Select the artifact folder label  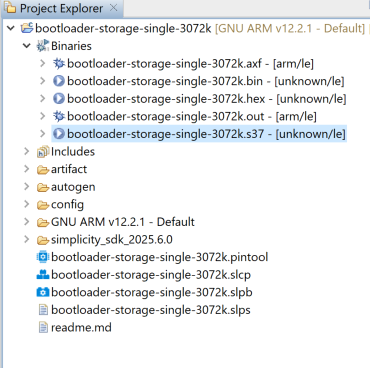tap(69, 169)
